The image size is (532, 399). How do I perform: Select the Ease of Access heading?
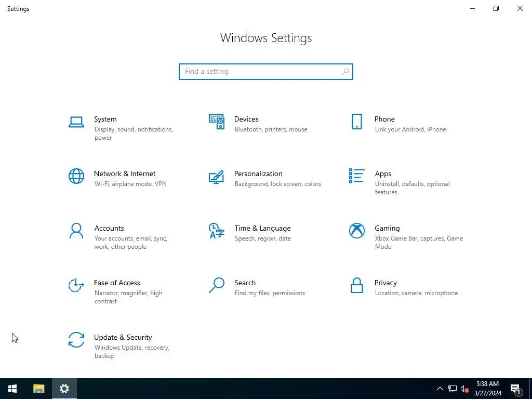(117, 283)
